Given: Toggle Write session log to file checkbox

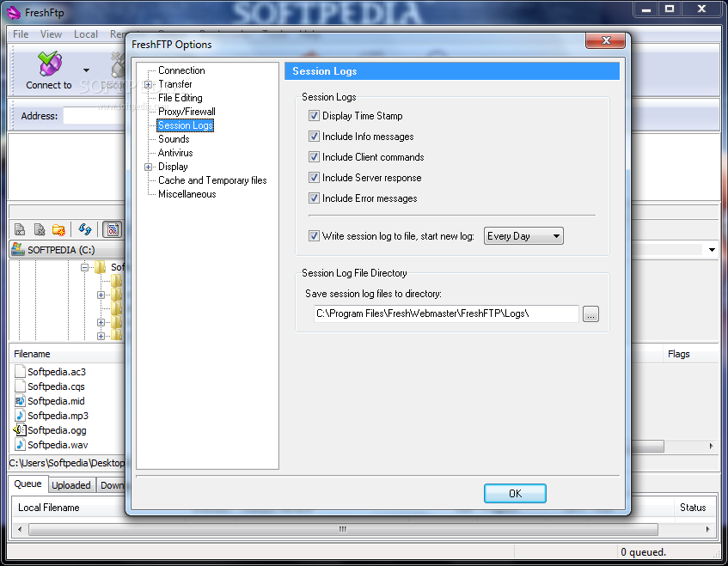Looking at the screenshot, I should click(x=314, y=235).
